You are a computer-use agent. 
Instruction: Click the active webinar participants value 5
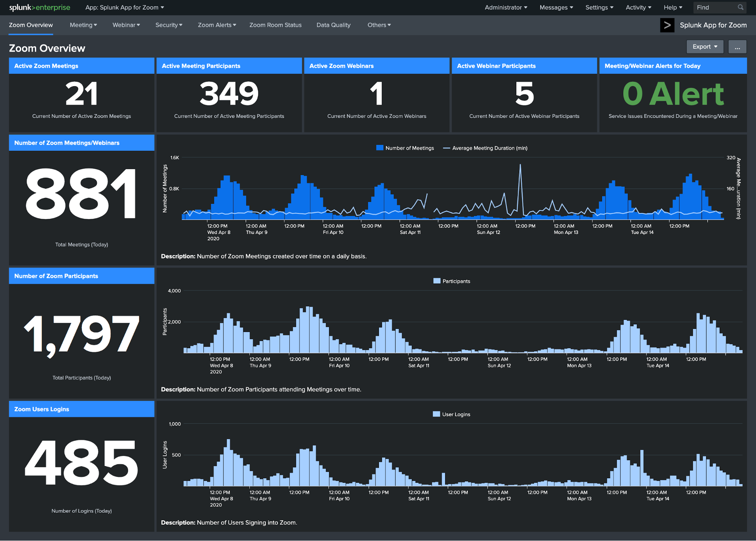click(x=525, y=94)
